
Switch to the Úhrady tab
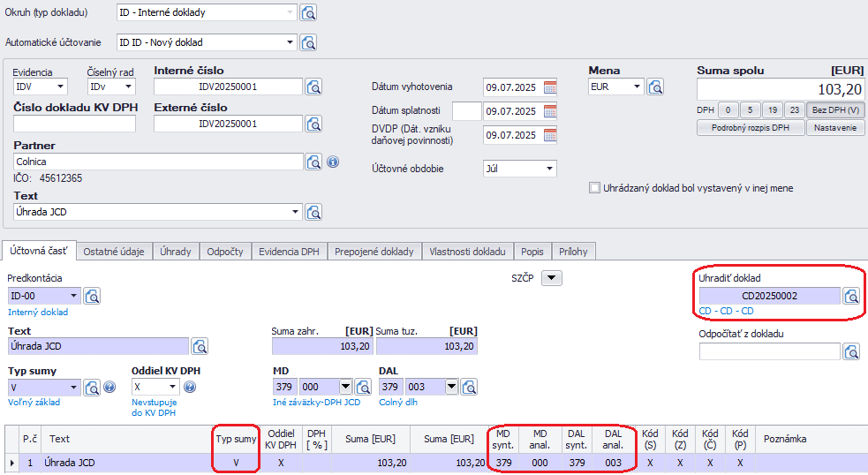pos(176,252)
